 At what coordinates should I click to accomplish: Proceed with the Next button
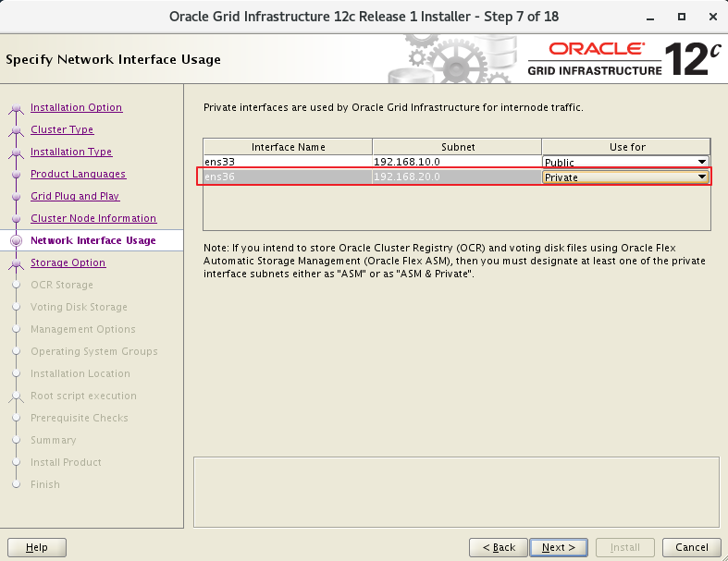559,547
